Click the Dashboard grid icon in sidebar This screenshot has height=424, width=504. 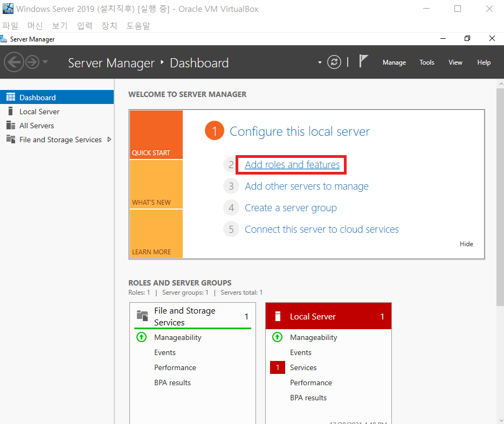[x=11, y=97]
